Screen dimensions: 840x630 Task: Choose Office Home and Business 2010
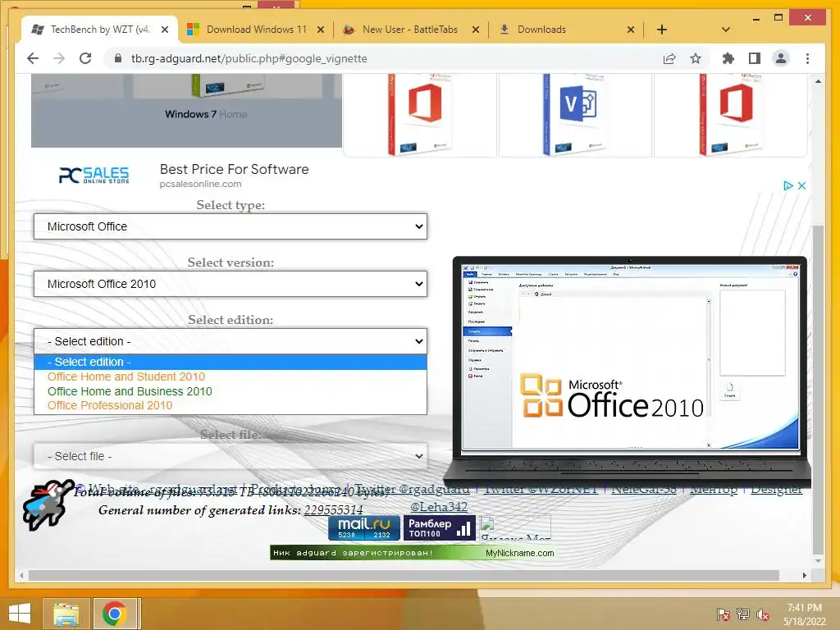tap(231, 391)
